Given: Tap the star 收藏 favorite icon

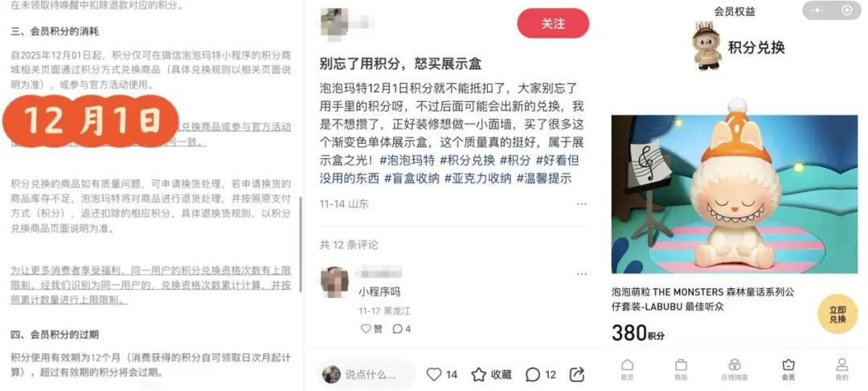Looking at the screenshot, I should (491, 374).
